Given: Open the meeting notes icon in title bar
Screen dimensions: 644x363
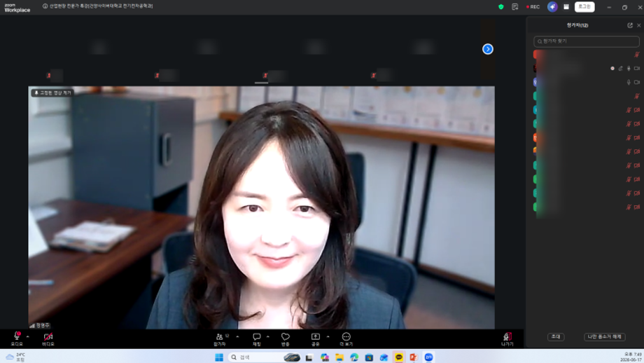Looking at the screenshot, I should pos(514,6).
